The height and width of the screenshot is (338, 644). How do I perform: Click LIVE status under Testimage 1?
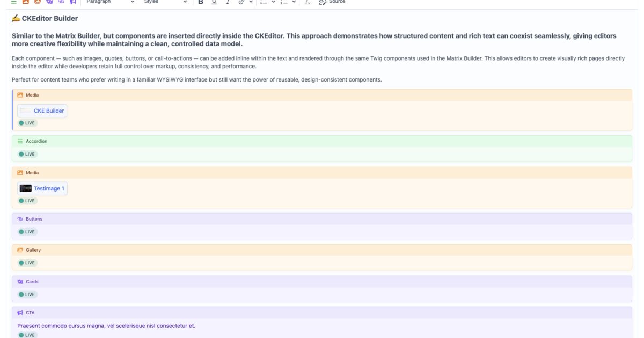pyautogui.click(x=27, y=201)
